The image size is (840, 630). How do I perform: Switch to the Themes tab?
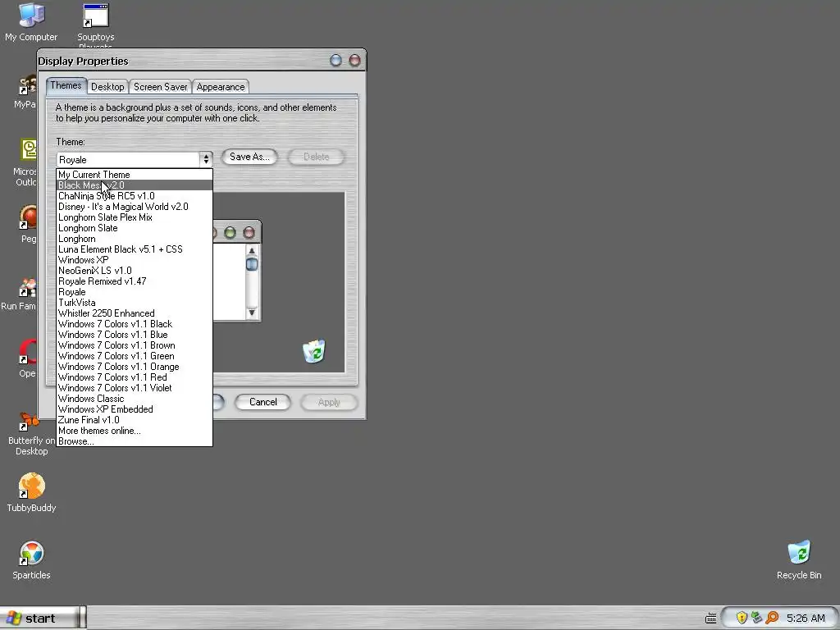[66, 85]
